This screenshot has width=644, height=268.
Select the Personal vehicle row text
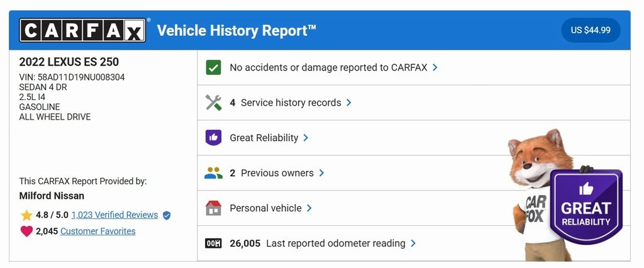tap(265, 208)
